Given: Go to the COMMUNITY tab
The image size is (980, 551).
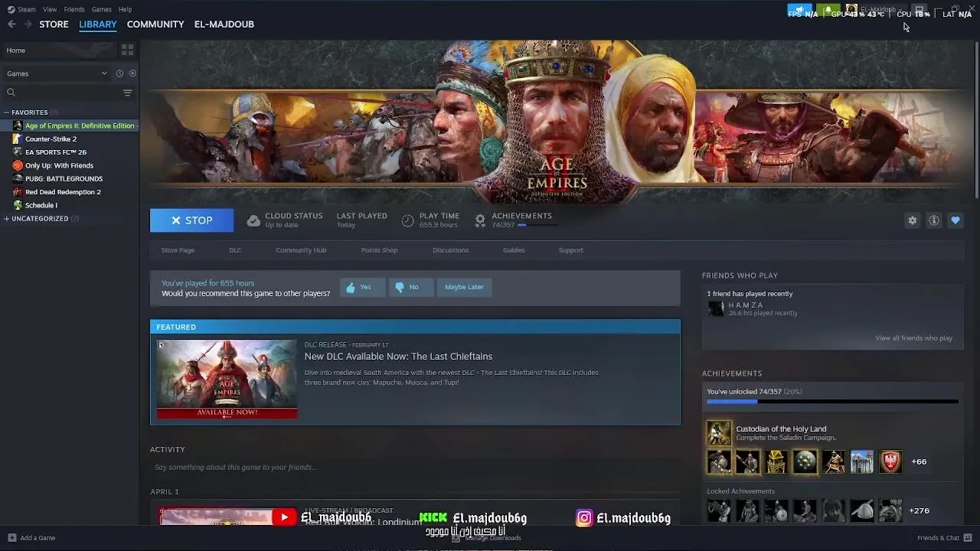Looking at the screenshot, I should point(155,24).
